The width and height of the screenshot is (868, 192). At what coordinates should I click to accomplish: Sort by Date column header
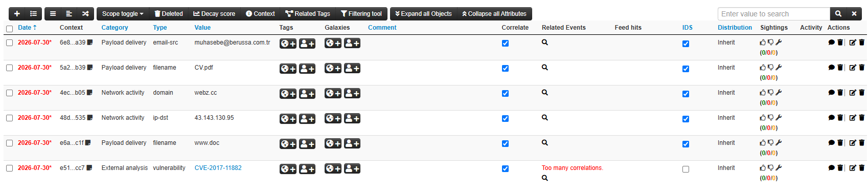[27, 28]
